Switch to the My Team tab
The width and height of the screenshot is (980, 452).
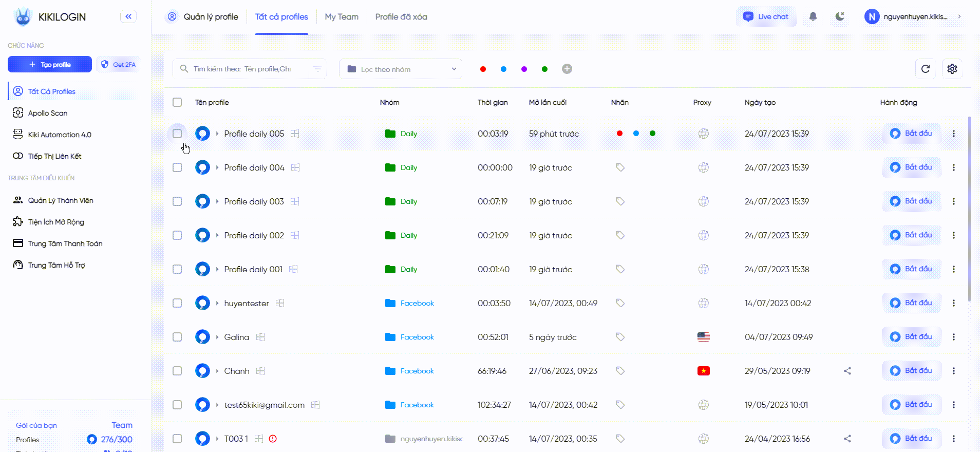click(x=342, y=16)
